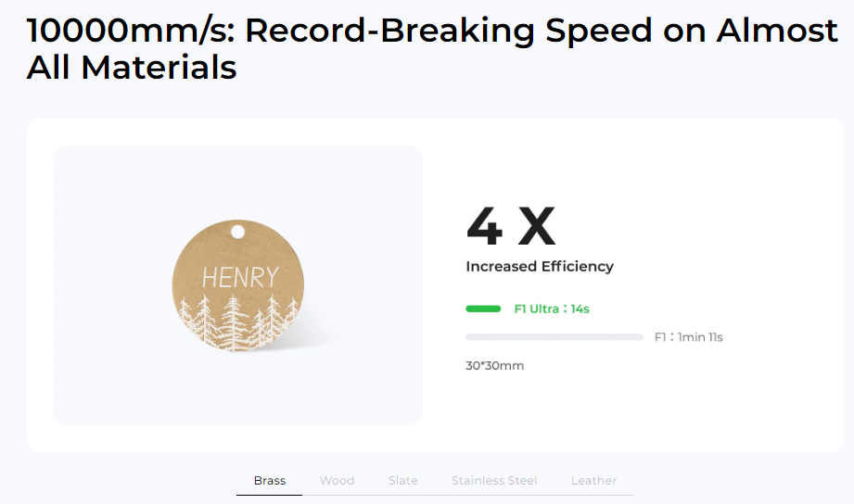Viewport: 854px width, 504px height.
Task: Click the hole at top of brass tag
Action: [238, 232]
